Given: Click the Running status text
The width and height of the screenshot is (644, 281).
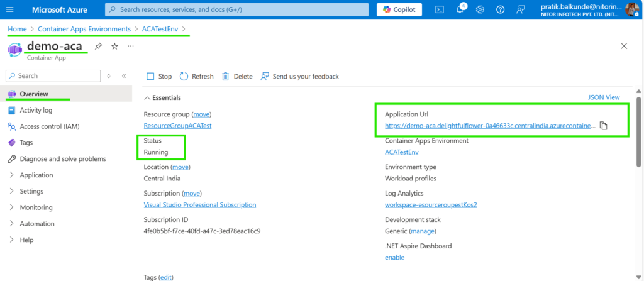Looking at the screenshot, I should [156, 152].
